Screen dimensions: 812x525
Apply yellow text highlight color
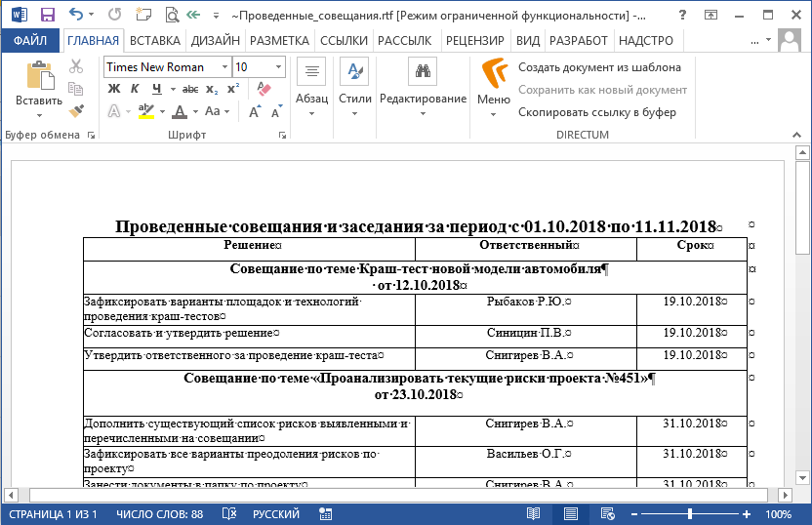click(x=146, y=111)
